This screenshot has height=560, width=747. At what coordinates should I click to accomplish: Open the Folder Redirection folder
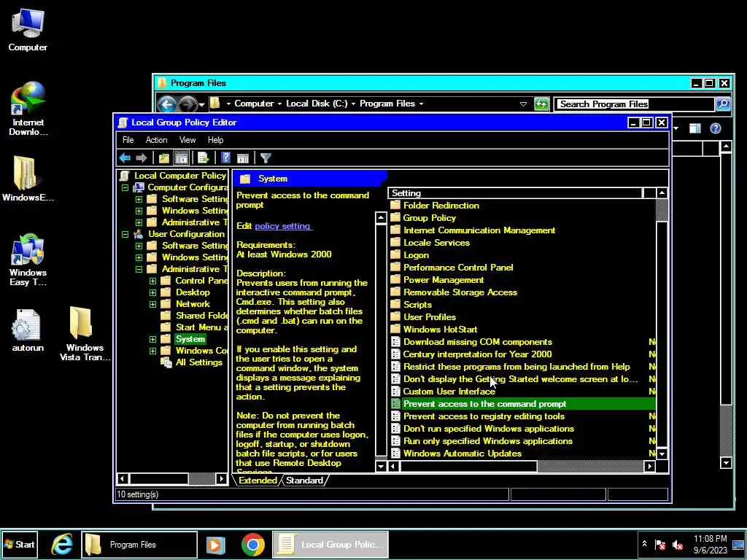click(441, 206)
